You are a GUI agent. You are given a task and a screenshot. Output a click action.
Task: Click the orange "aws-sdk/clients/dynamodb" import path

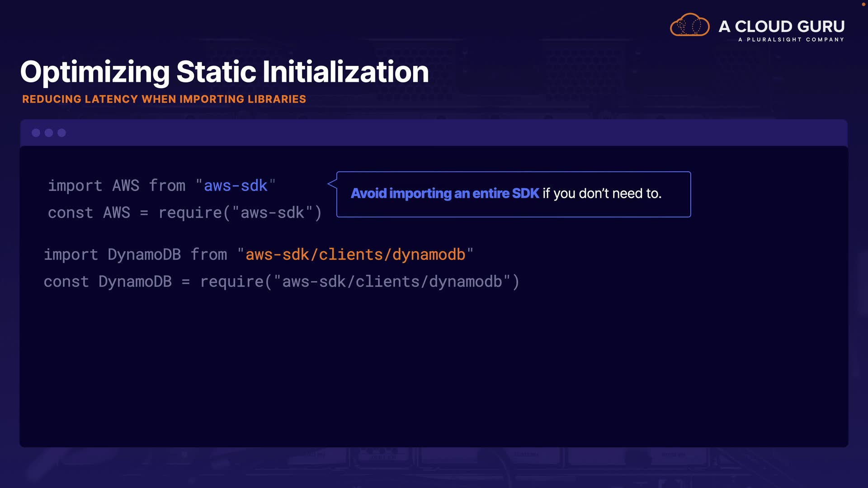(355, 255)
